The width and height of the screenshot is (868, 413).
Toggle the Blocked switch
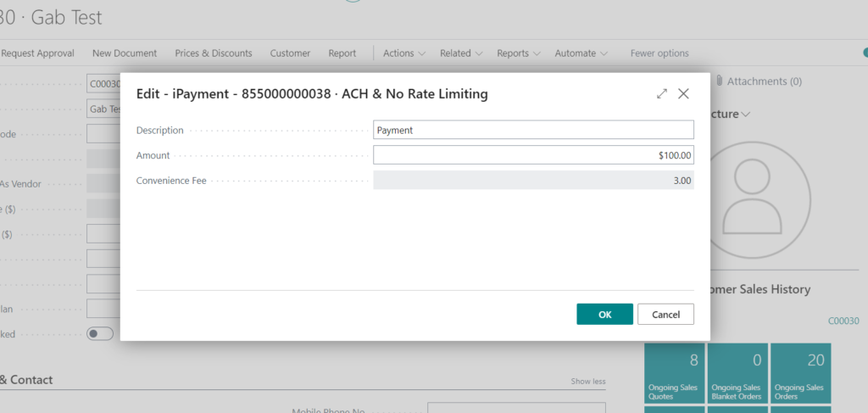click(x=100, y=334)
